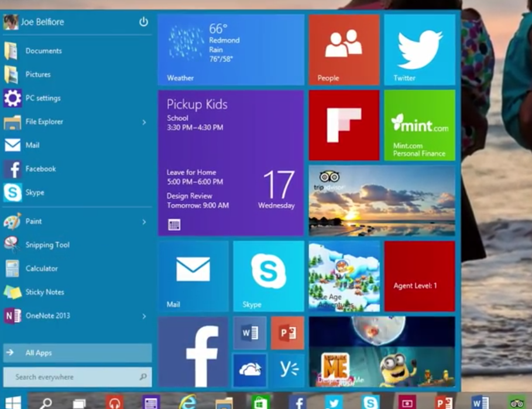Click the taskbar search magnifier icon
532x409 pixels.
coord(45,403)
